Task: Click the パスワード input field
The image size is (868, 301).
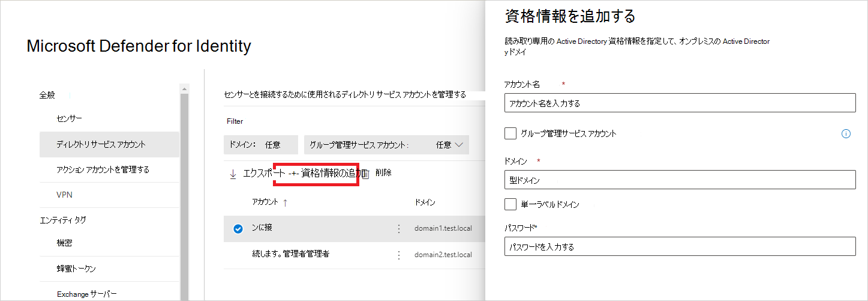Action: pyautogui.click(x=680, y=246)
